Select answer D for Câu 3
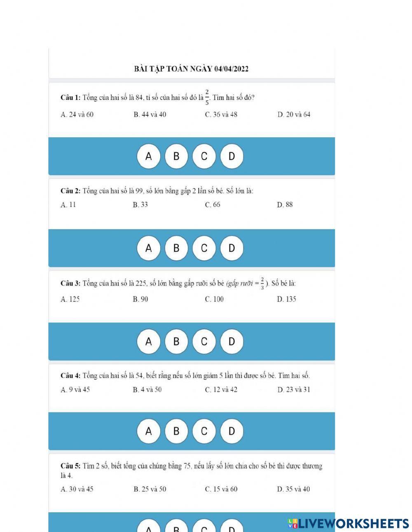412x532 pixels. point(232,342)
